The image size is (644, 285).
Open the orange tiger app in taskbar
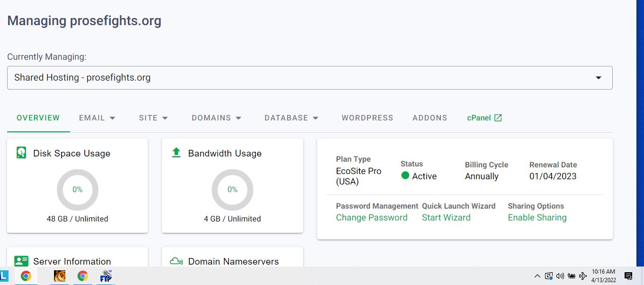click(60, 276)
